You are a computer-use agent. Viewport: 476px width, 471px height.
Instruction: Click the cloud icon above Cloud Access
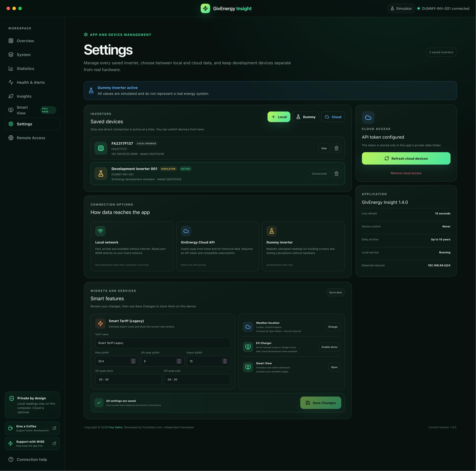click(x=368, y=118)
